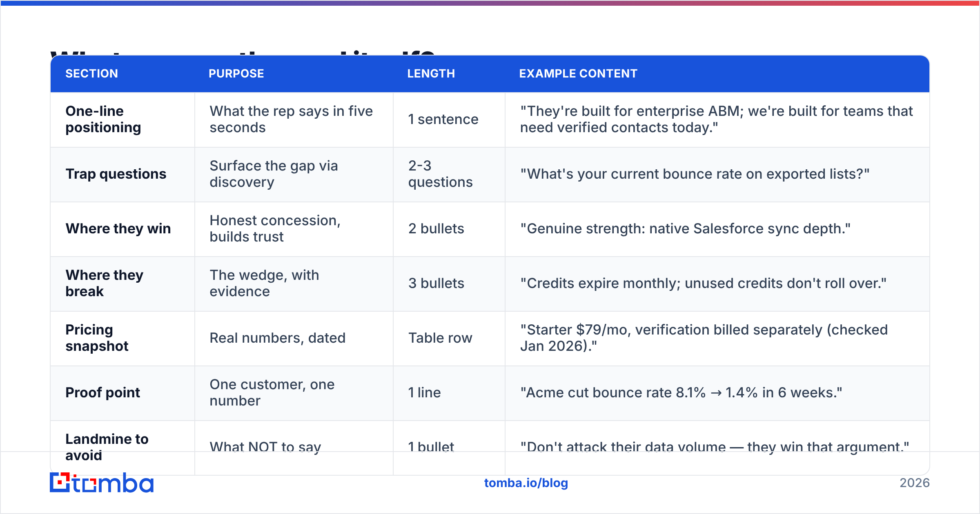Open the tomba.io/blog link
This screenshot has width=980, height=514.
pyautogui.click(x=526, y=483)
